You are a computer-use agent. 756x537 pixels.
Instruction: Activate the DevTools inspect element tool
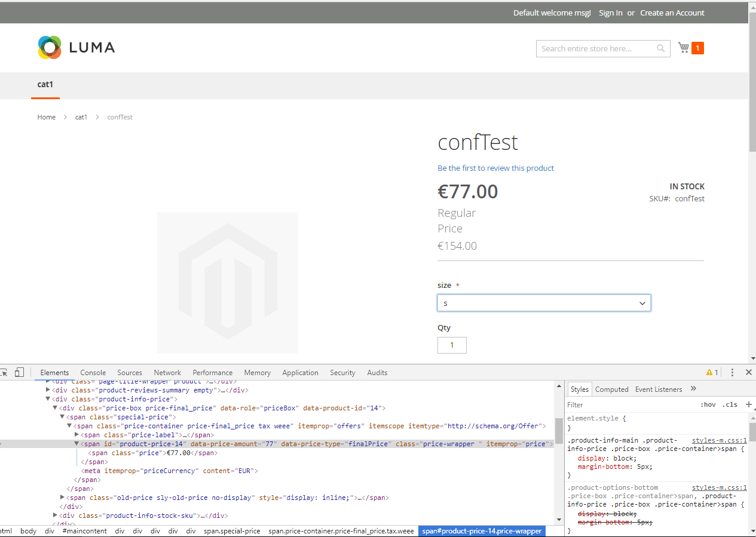[x=4, y=372]
